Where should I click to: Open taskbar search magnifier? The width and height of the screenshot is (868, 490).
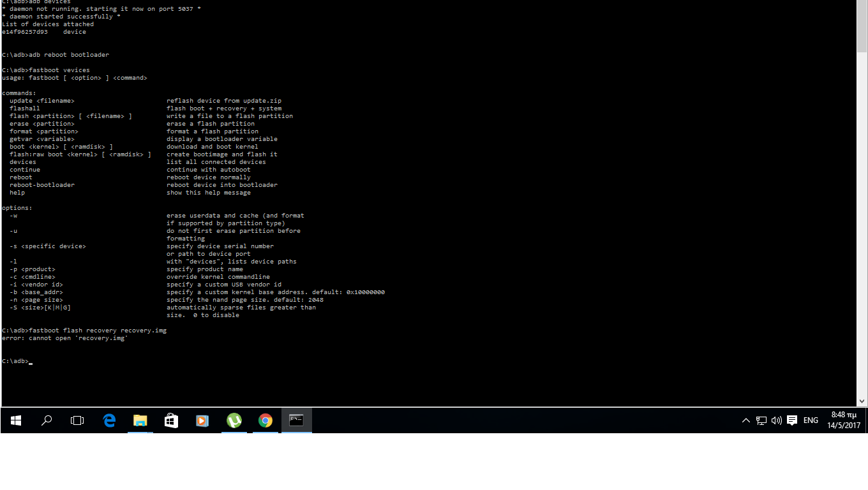(x=47, y=420)
